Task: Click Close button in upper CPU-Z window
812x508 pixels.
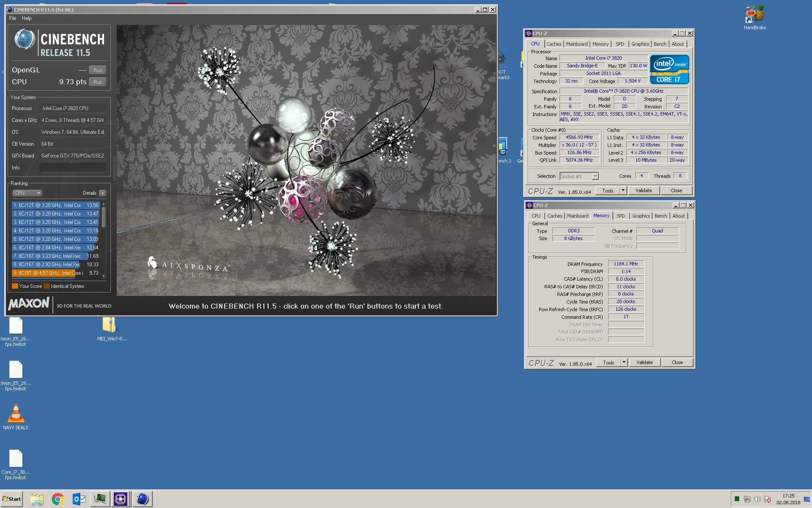Action: point(676,190)
